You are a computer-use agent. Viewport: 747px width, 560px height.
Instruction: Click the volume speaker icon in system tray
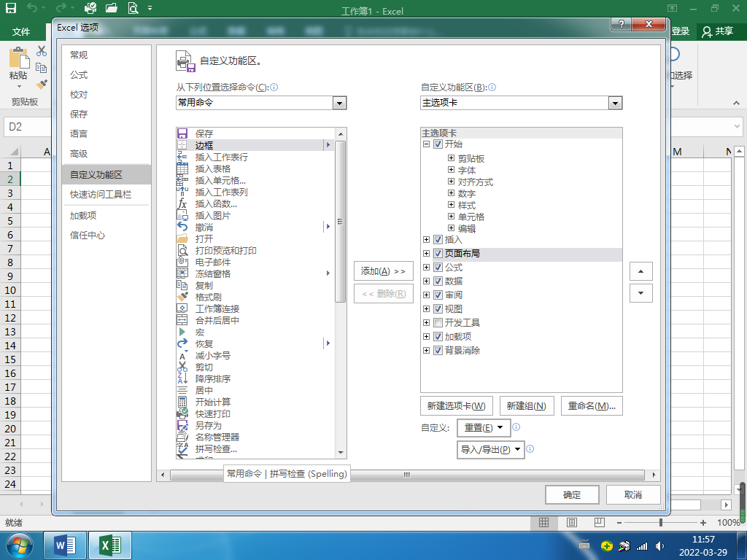[659, 545]
